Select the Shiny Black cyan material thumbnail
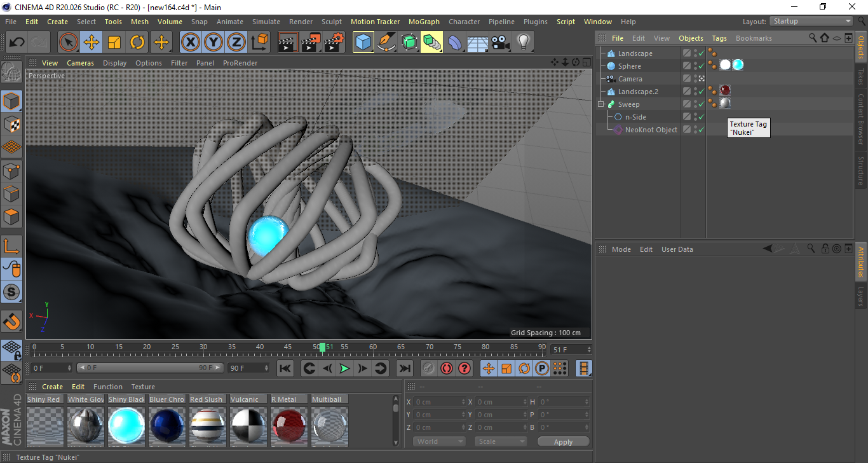The image size is (868, 463). click(125, 425)
